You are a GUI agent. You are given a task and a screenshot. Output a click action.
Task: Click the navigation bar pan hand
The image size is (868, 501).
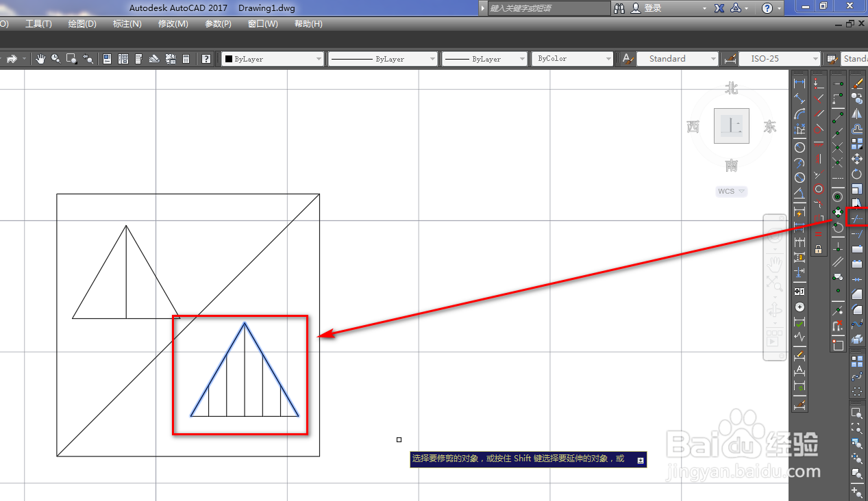[775, 263]
